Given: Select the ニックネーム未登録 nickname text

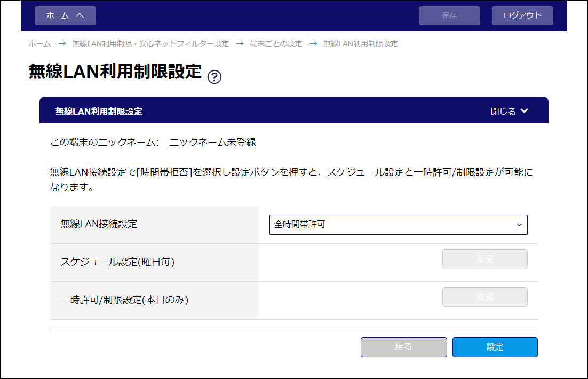Looking at the screenshot, I should [212, 143].
